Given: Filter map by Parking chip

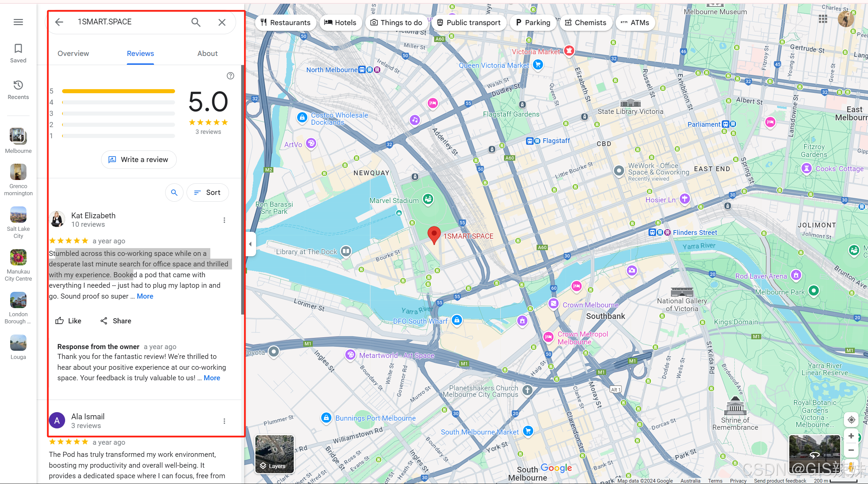Looking at the screenshot, I should [x=533, y=23].
